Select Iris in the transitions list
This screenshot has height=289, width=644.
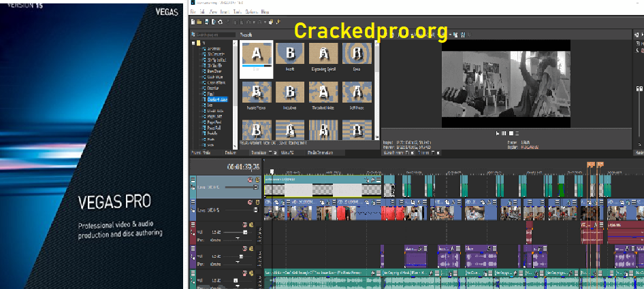click(x=210, y=105)
